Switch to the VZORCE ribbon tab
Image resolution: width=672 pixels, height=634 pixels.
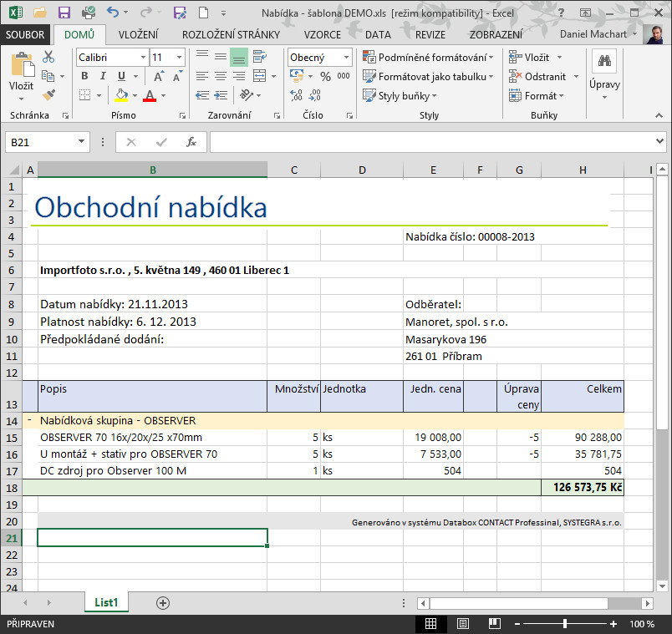323,35
